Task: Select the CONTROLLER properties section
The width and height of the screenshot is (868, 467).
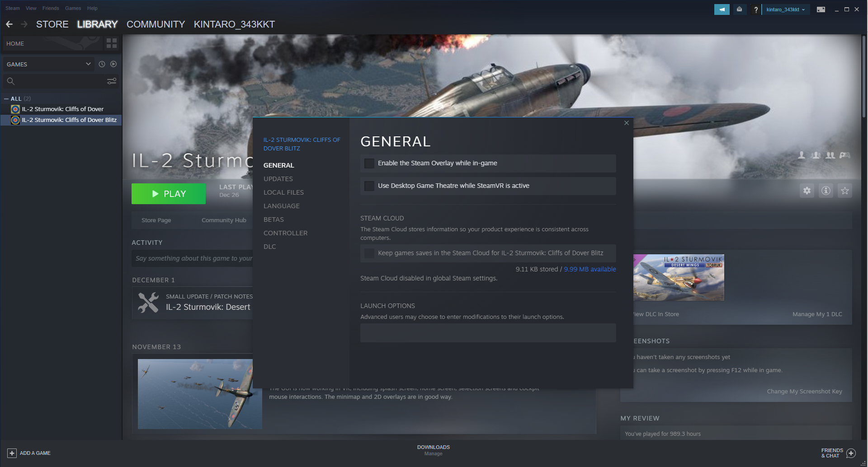Action: coord(285,233)
